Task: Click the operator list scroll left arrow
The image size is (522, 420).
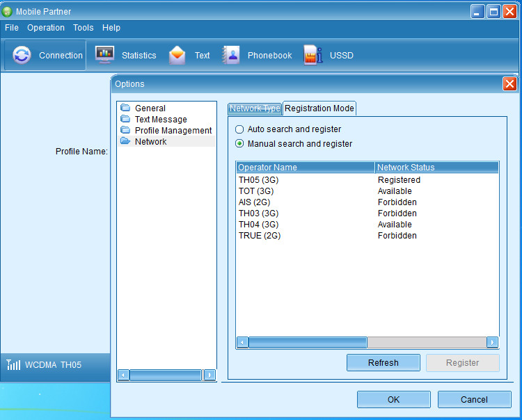Action: coord(242,342)
